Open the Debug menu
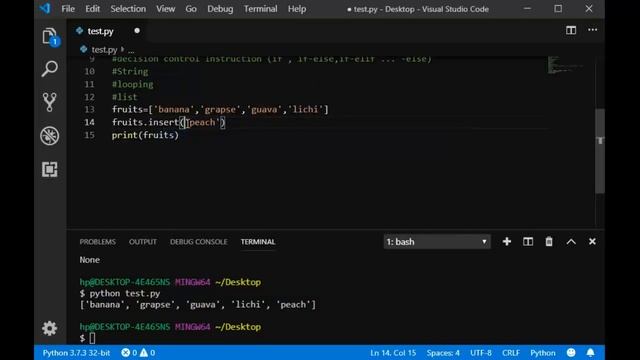This screenshot has width=640, height=360. [x=220, y=9]
